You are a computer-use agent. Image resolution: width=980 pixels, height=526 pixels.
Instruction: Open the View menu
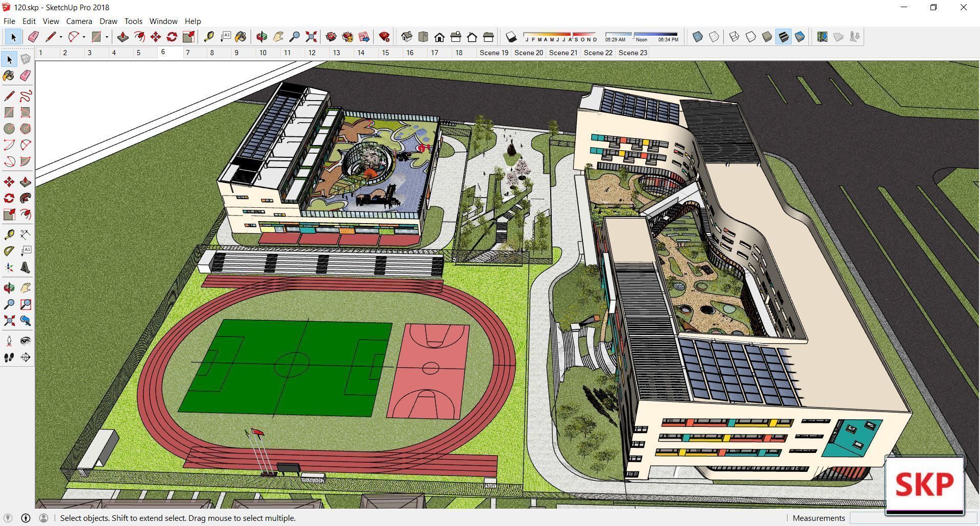pyautogui.click(x=51, y=21)
